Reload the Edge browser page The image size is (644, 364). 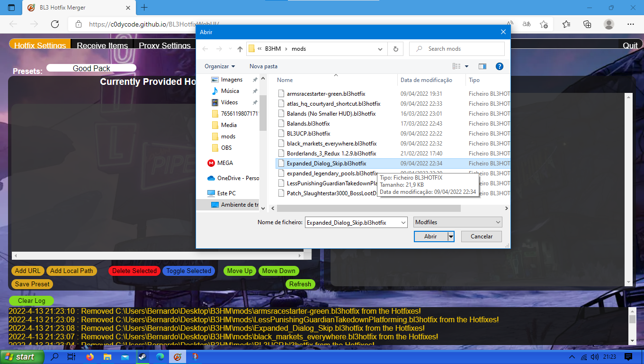[55, 24]
